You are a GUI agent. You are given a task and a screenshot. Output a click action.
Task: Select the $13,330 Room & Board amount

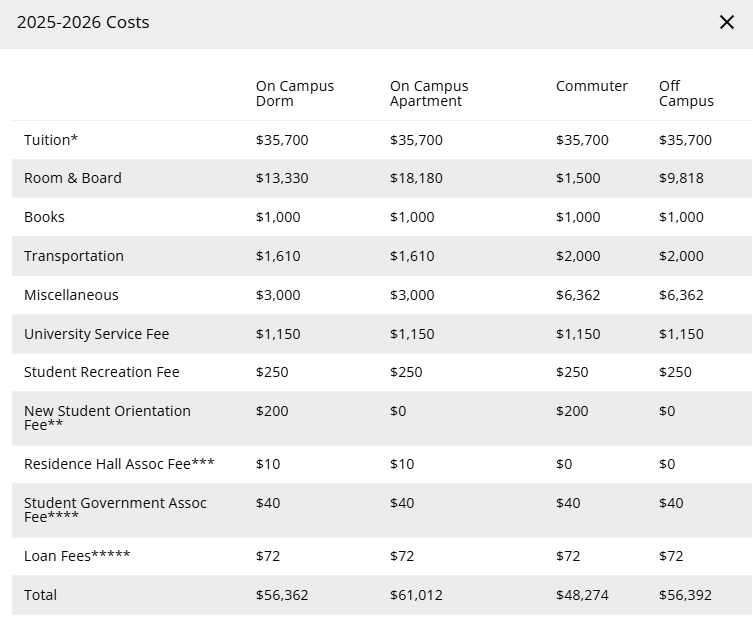(282, 178)
